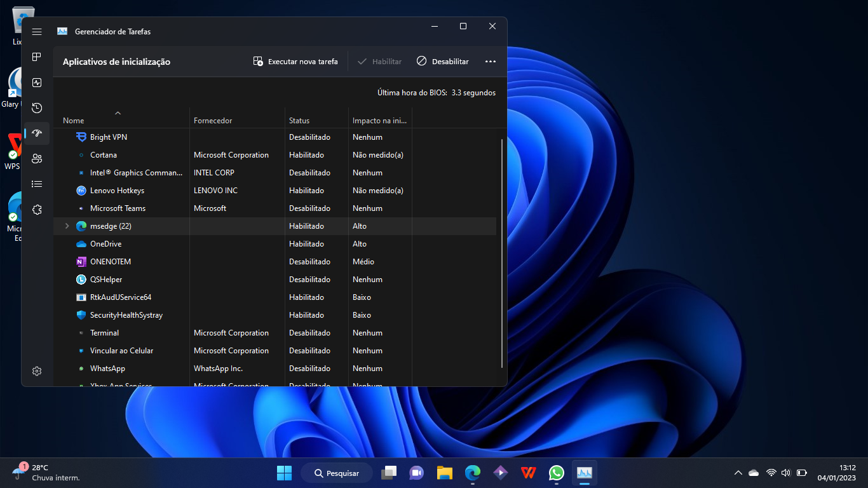Open File Explorer from the taskbar
Screen dimensions: 868x488
click(x=445, y=473)
